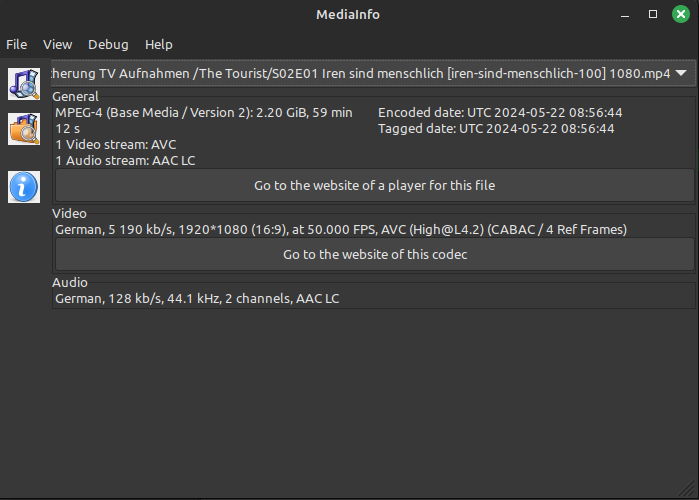Open the Debug menu
This screenshot has height=500, width=699.
coord(108,45)
